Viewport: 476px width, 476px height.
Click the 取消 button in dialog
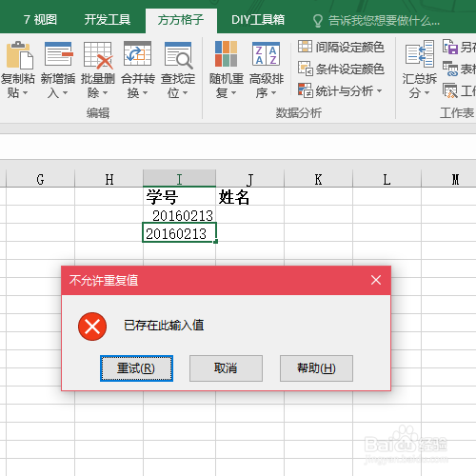[226, 368]
